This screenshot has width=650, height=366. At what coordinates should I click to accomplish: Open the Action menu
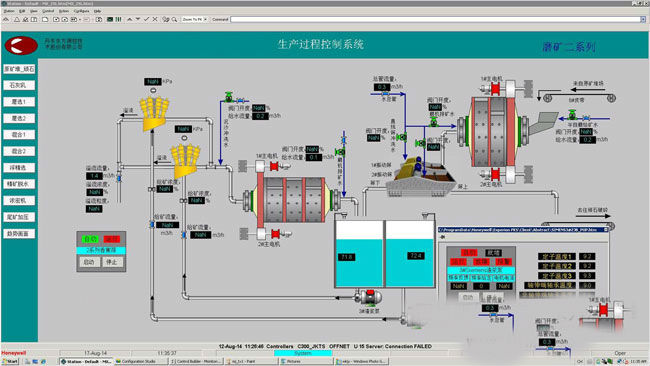(64, 11)
